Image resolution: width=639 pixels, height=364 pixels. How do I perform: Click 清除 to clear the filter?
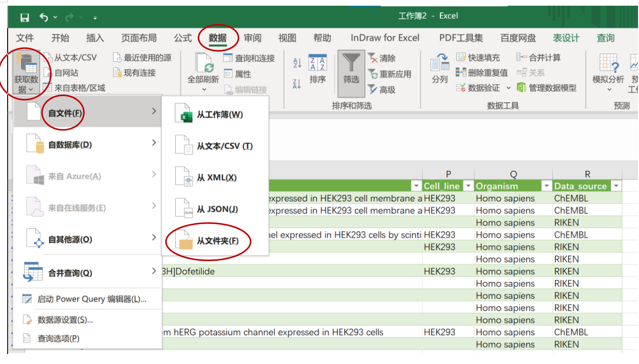(x=381, y=58)
